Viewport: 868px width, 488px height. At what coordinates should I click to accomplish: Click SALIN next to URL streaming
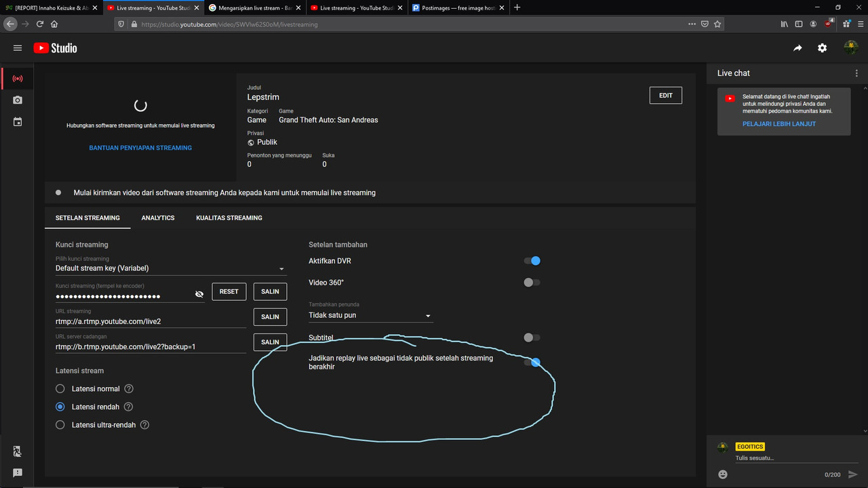pos(270,317)
